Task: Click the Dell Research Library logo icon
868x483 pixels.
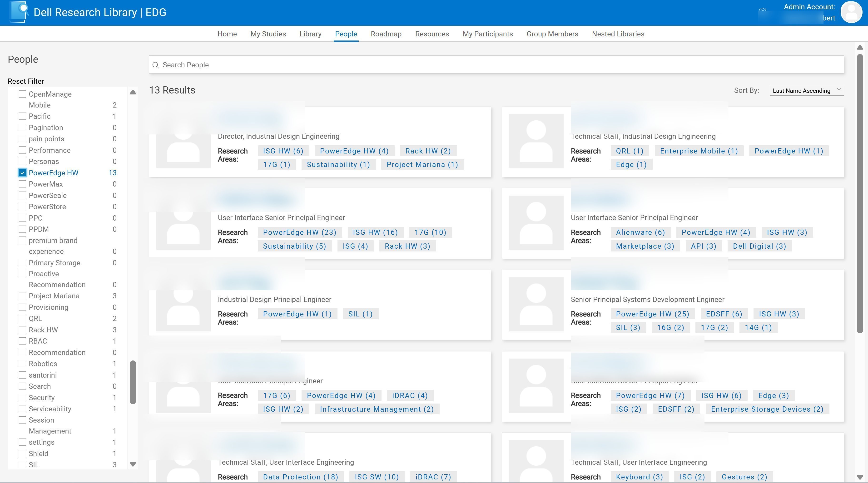Action: (19, 12)
